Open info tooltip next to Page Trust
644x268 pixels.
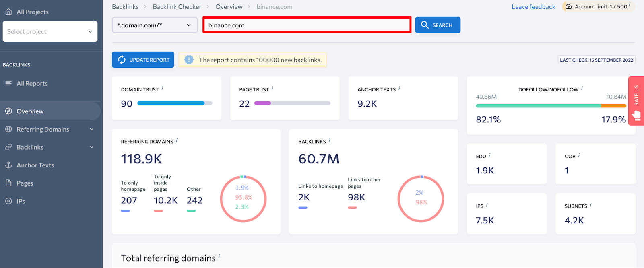point(272,88)
